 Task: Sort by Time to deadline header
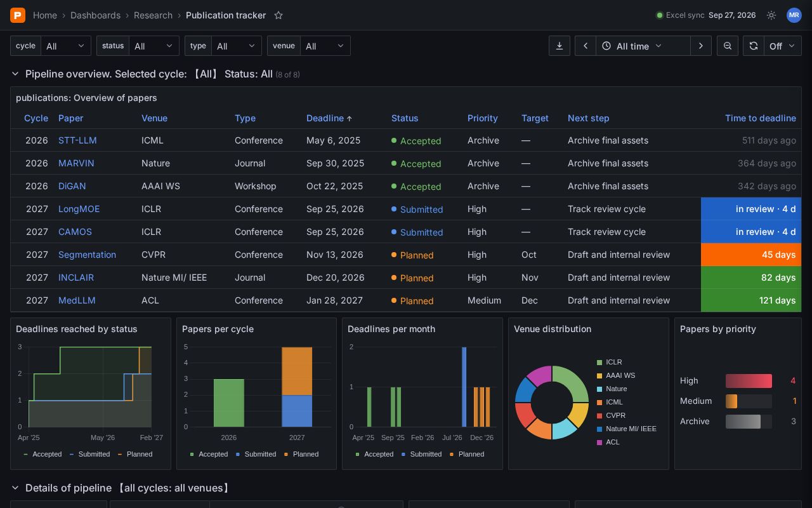(761, 118)
